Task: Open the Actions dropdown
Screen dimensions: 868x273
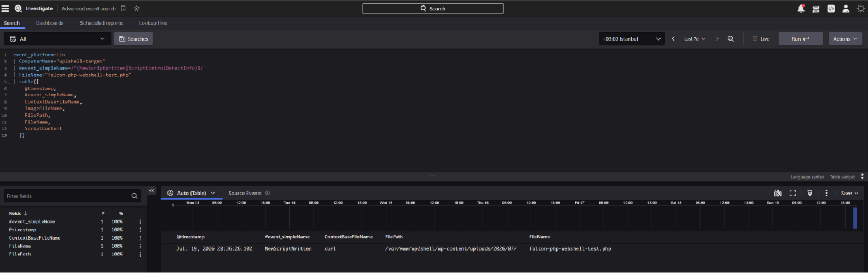Action: coord(846,39)
